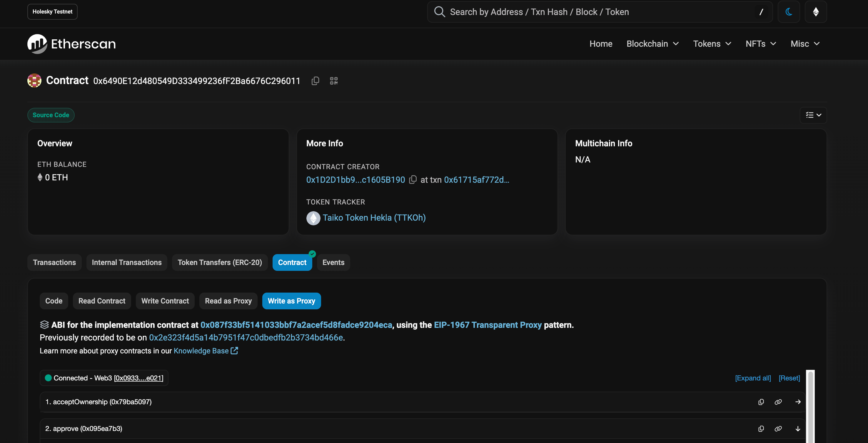Focus the search by address input field
Image resolution: width=868 pixels, height=443 pixels.
(x=600, y=12)
